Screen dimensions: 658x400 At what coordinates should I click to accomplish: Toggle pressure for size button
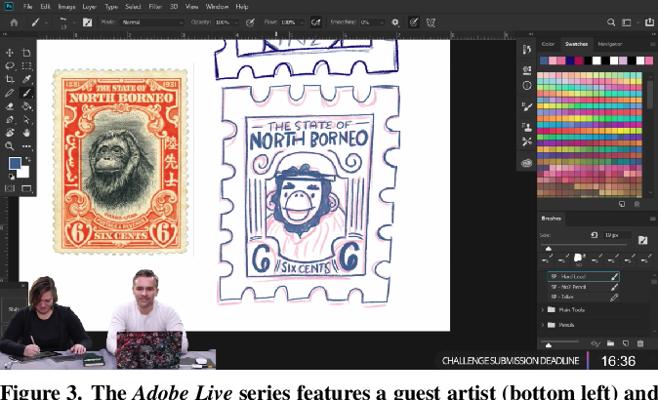click(414, 22)
